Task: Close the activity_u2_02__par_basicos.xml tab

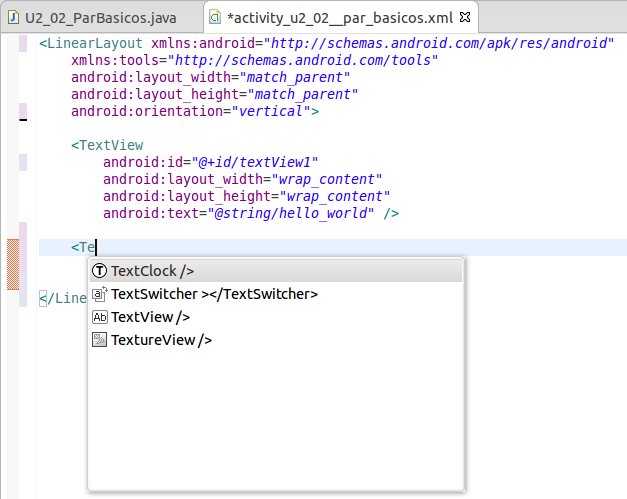Action: coord(465,17)
